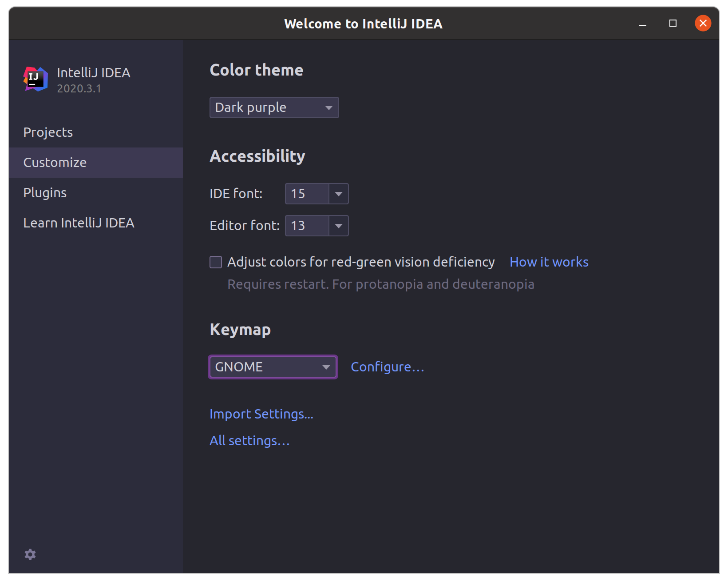Viewport: 728px width, 582px height.
Task: Open the gear options menu in sidebar
Action: [x=30, y=554]
